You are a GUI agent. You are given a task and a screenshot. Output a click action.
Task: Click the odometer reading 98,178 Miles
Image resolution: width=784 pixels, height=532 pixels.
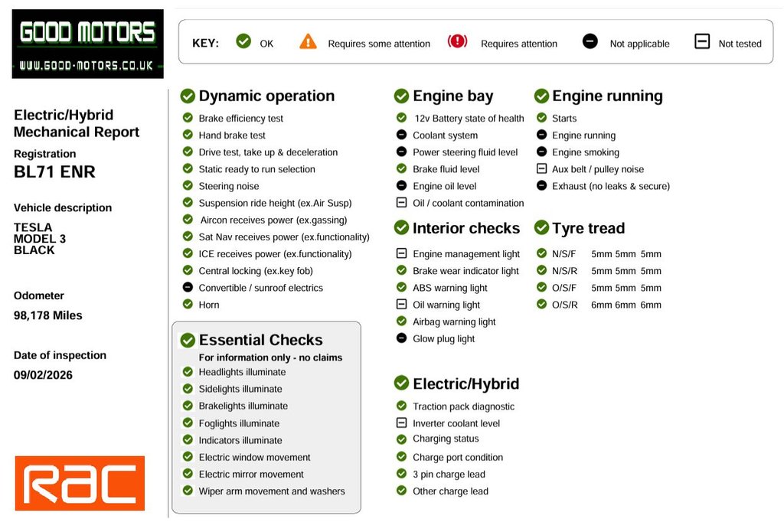48,315
